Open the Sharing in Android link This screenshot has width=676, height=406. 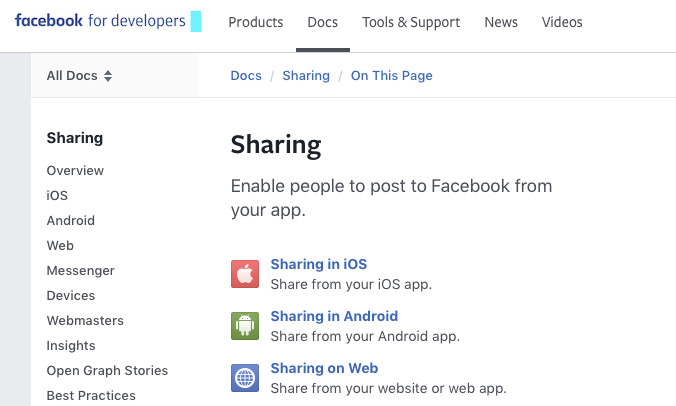[334, 316]
